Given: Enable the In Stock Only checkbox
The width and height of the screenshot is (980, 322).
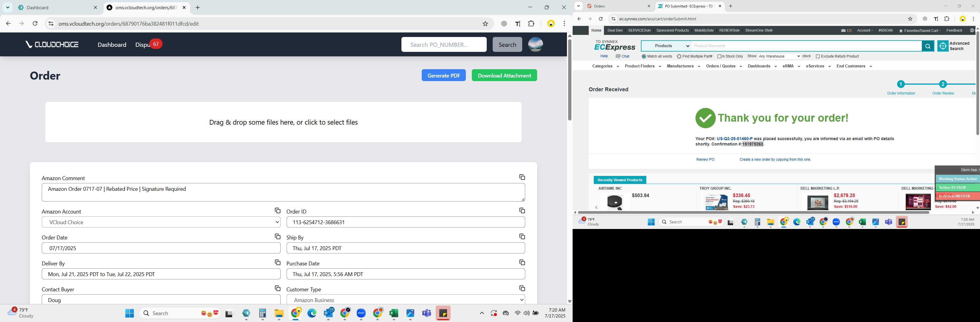Looking at the screenshot, I should 719,56.
